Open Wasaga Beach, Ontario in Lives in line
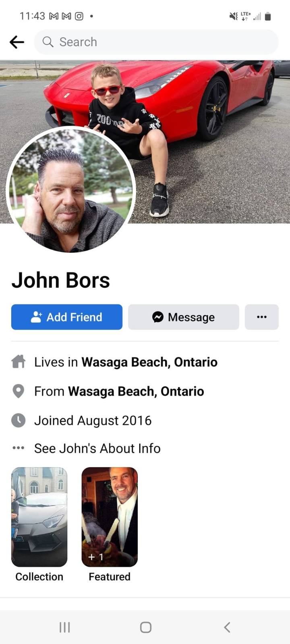290x644 pixels. 149,362
